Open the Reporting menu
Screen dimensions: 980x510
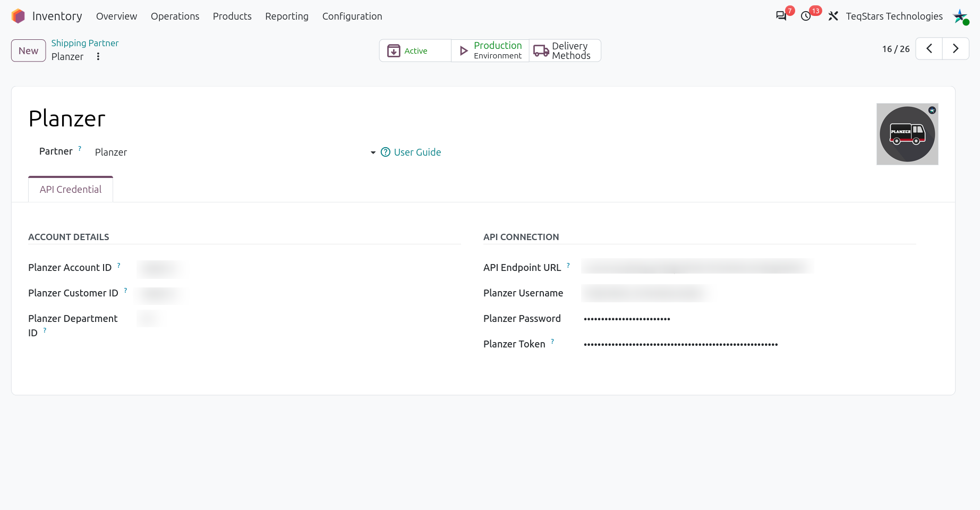coord(287,16)
